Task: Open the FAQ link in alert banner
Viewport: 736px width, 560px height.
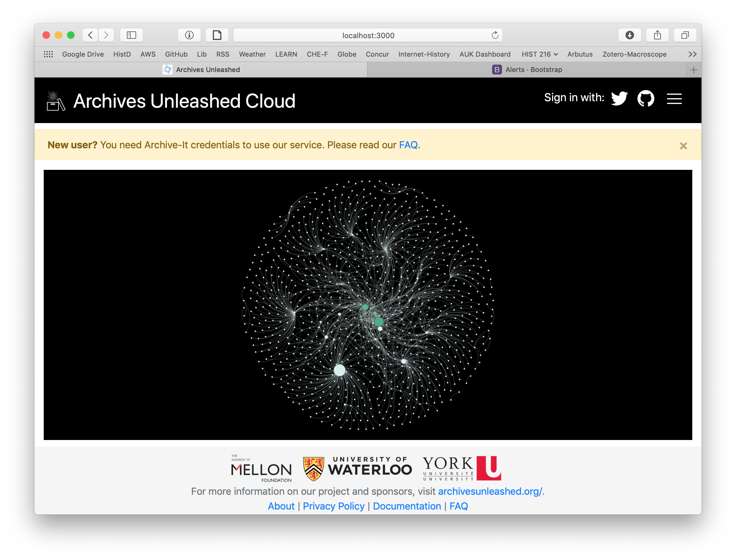Action: tap(408, 145)
